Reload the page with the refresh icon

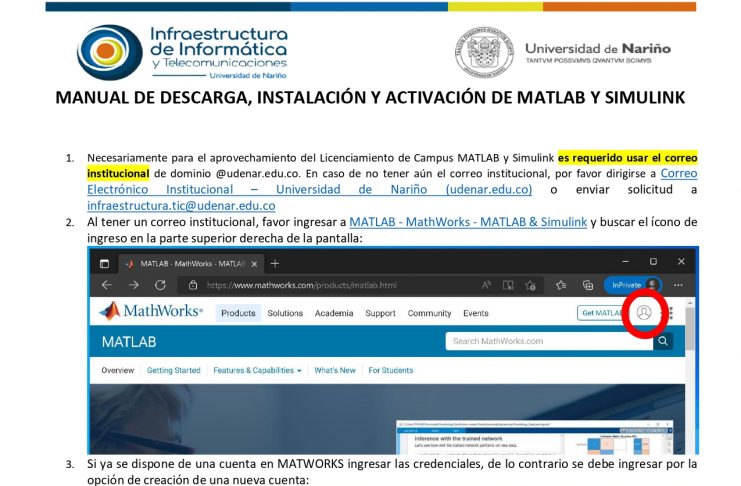(x=161, y=285)
